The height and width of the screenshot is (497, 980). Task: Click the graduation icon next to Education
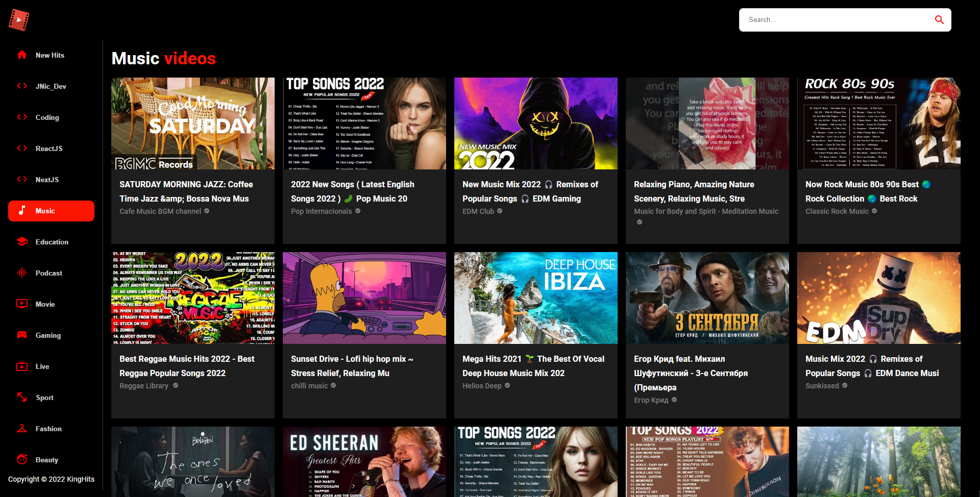22,241
